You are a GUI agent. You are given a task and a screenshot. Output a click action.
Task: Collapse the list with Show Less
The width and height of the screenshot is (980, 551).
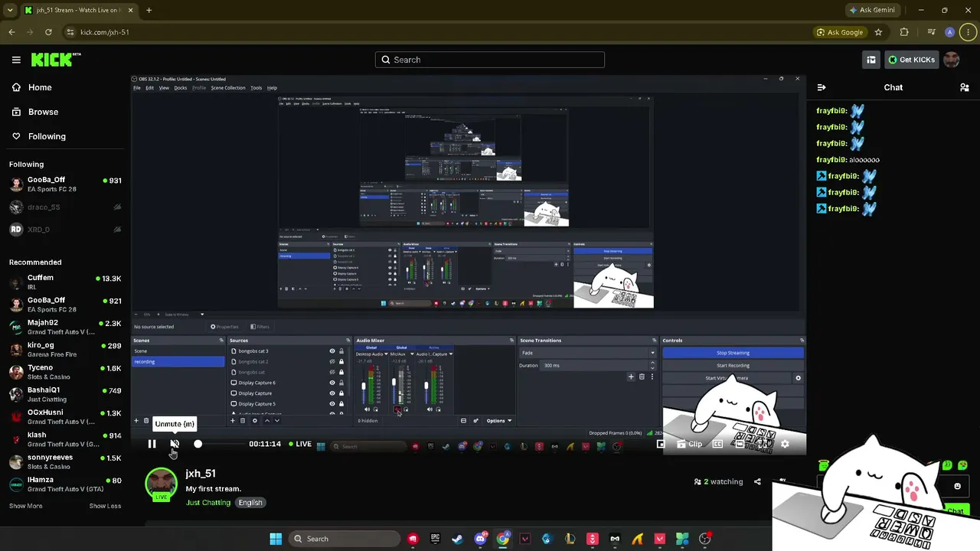click(105, 506)
